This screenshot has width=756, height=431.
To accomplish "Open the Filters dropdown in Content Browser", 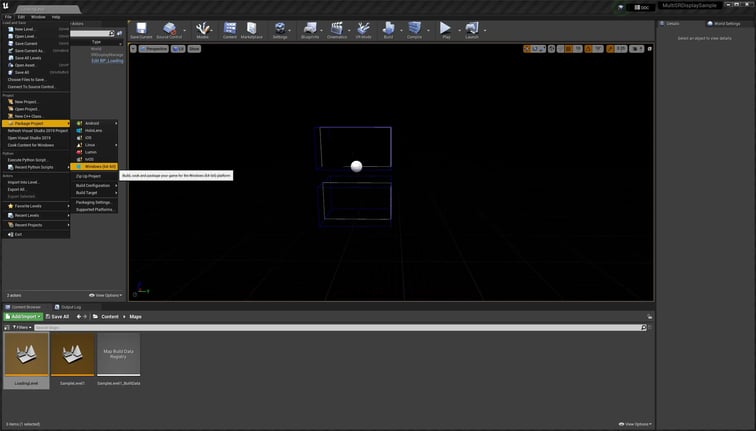I will click(22, 327).
